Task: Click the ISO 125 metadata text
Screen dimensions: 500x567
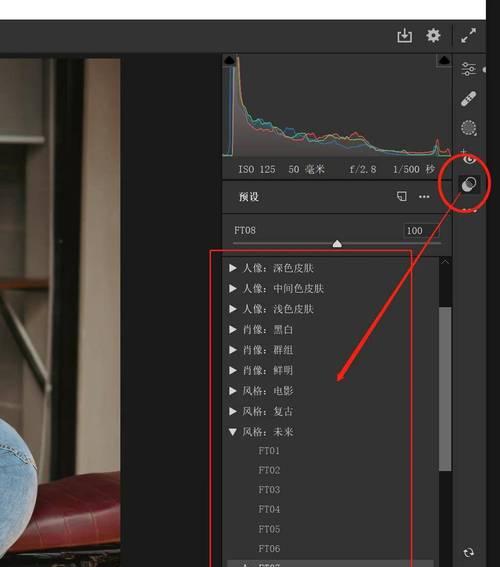Action: (257, 169)
